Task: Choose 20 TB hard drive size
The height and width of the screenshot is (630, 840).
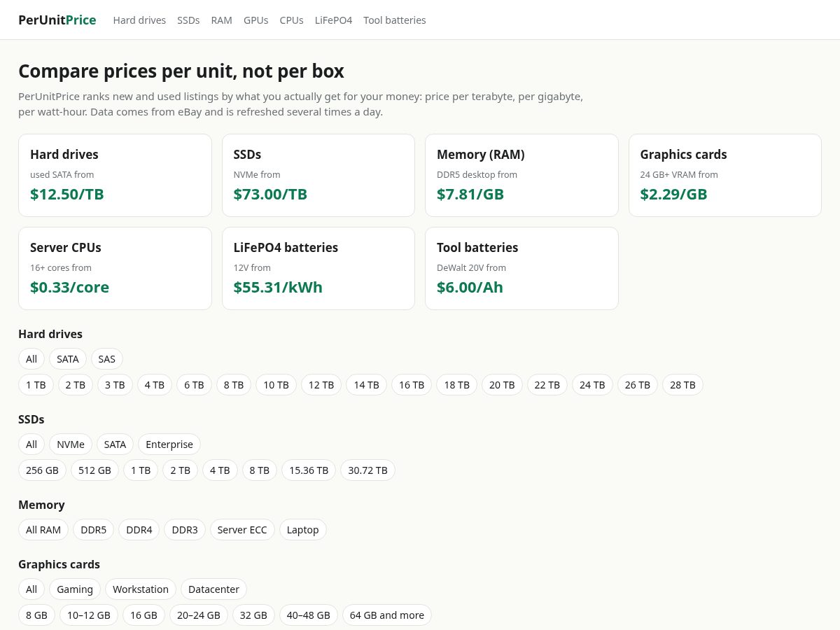Action: pos(502,385)
